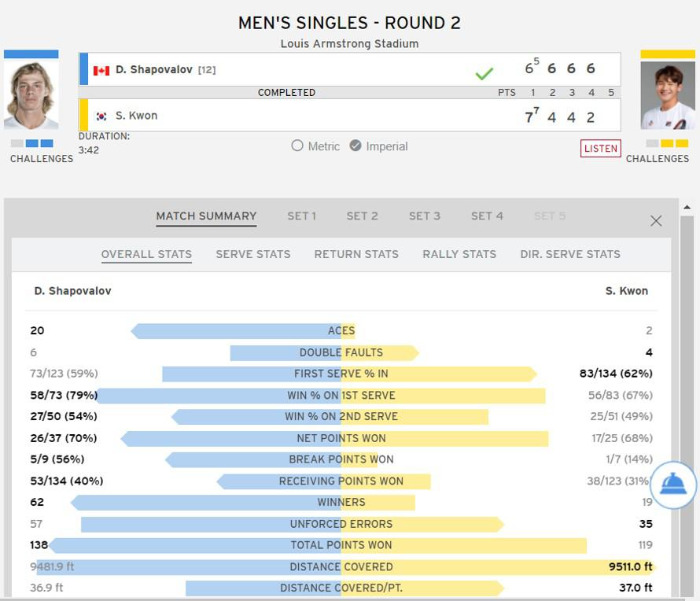This screenshot has height=601, width=700.
Task: Click S. Kwon name in scoreboard
Action: pyautogui.click(x=136, y=116)
